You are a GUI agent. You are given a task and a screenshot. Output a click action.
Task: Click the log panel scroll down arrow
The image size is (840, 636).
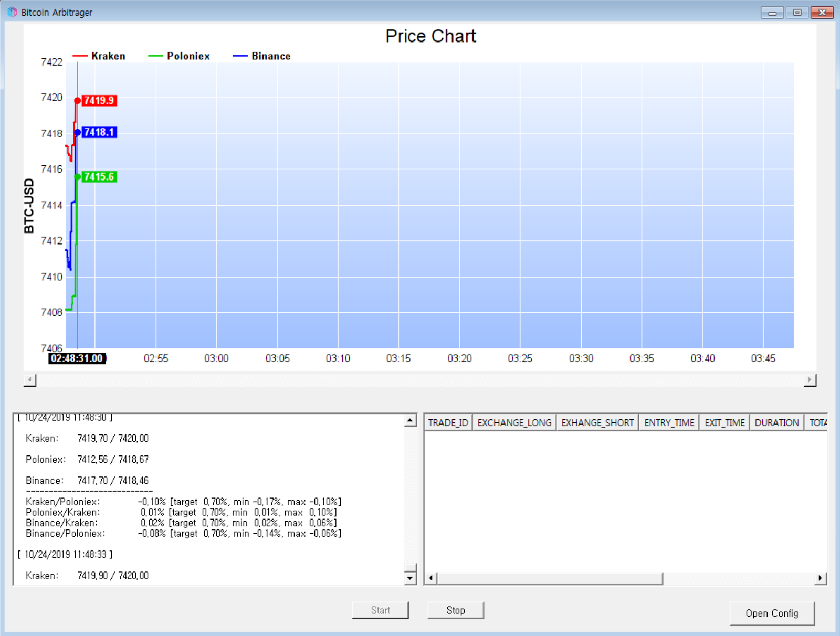[411, 578]
